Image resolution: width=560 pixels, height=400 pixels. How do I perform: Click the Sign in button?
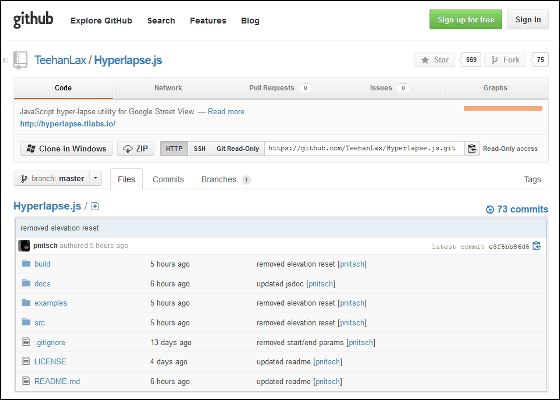point(528,19)
